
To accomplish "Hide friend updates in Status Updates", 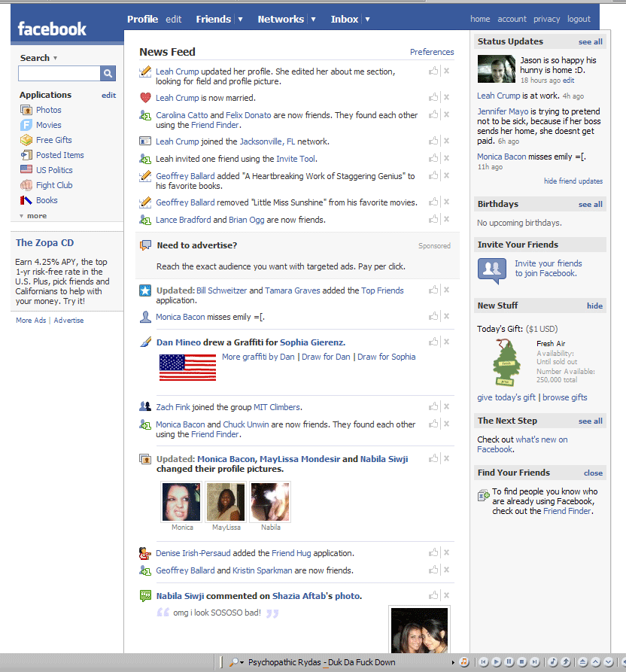I will point(573,181).
